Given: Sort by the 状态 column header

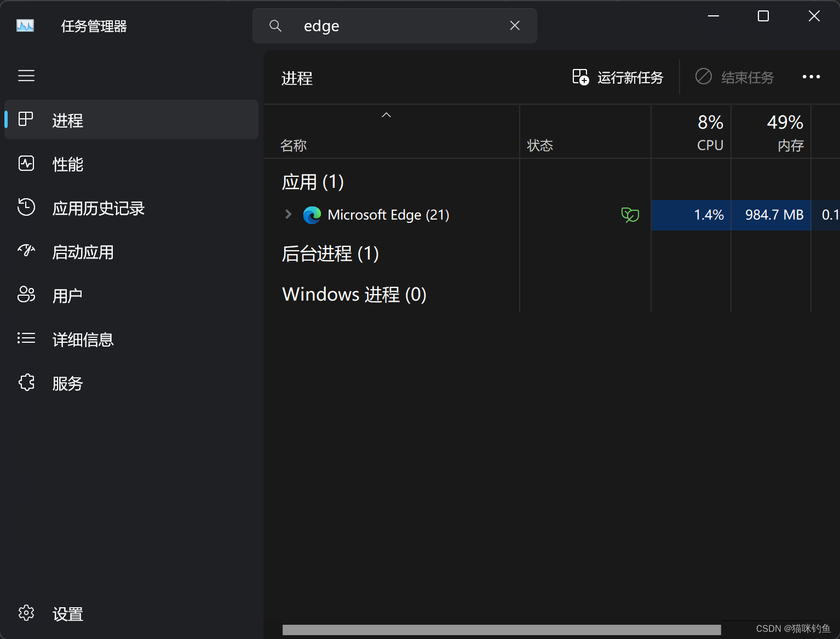Looking at the screenshot, I should click(x=585, y=132).
